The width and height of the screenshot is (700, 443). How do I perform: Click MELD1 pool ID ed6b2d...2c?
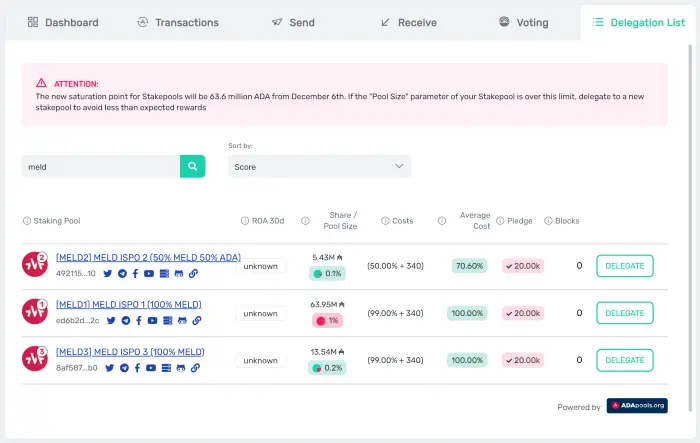77,320
